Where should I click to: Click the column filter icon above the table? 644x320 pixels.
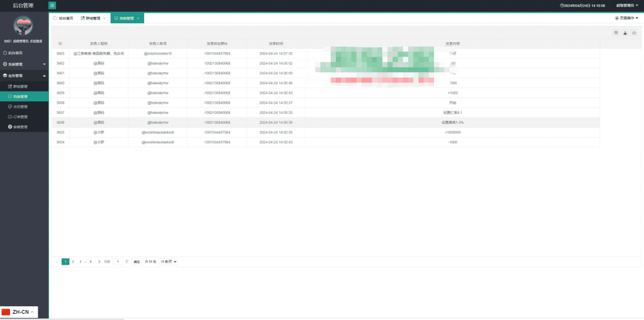[616, 33]
